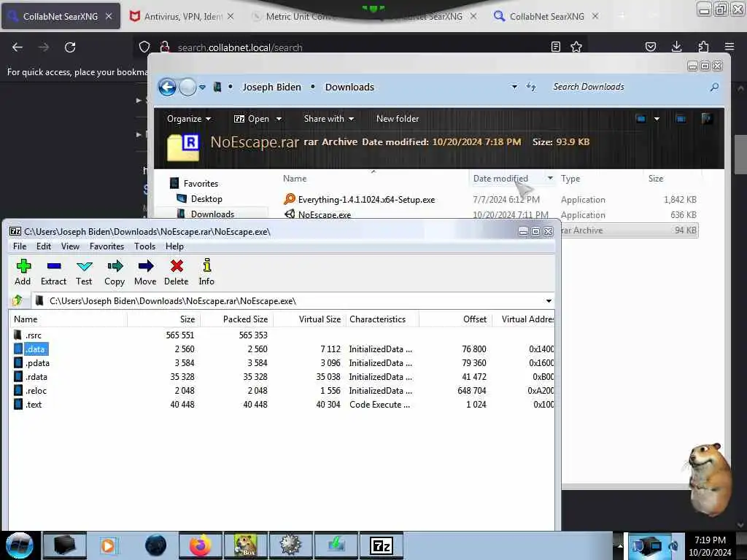
Task: Open the Date modified column filter dropdown
Action: (x=550, y=178)
